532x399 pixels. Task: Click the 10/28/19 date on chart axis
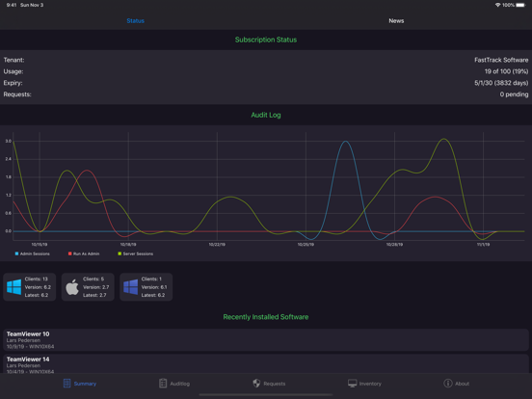[394, 244]
